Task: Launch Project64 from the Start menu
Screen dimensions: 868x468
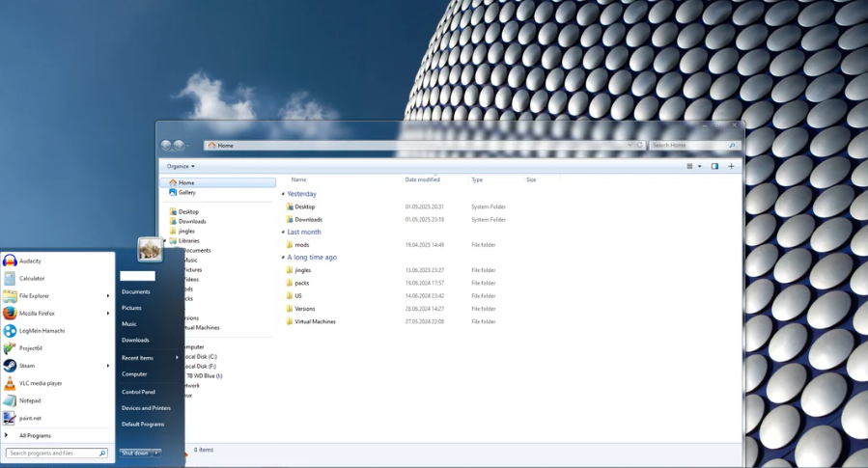Action: [58, 348]
